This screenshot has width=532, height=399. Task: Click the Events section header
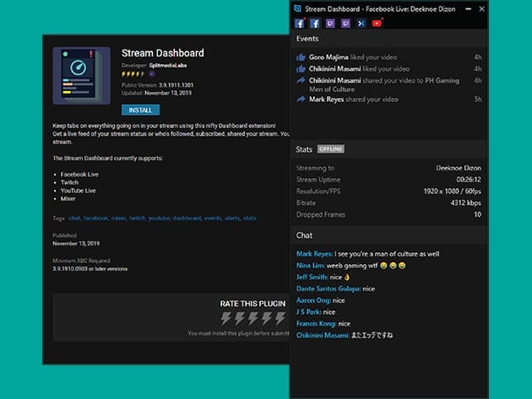pyautogui.click(x=307, y=39)
